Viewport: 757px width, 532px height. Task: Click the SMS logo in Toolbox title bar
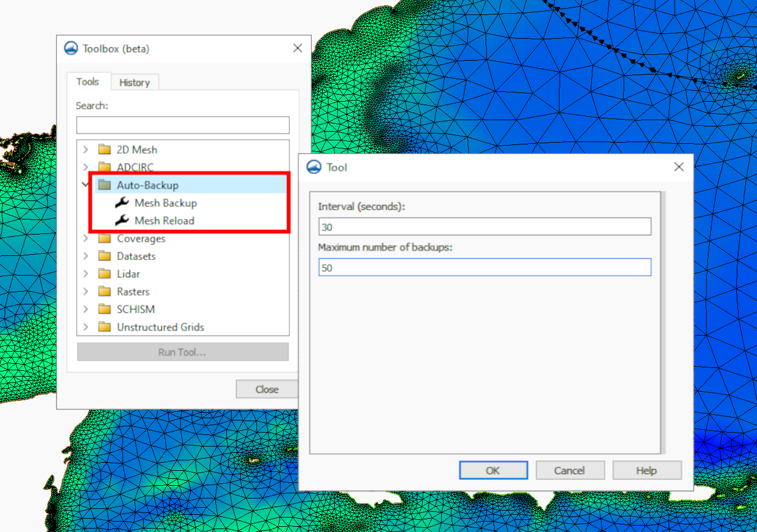coord(71,48)
